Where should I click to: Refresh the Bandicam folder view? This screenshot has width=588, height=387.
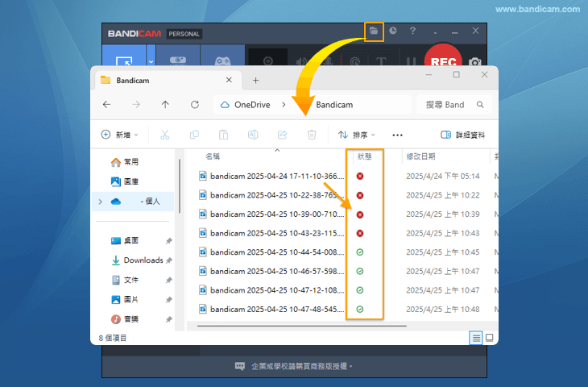point(195,105)
